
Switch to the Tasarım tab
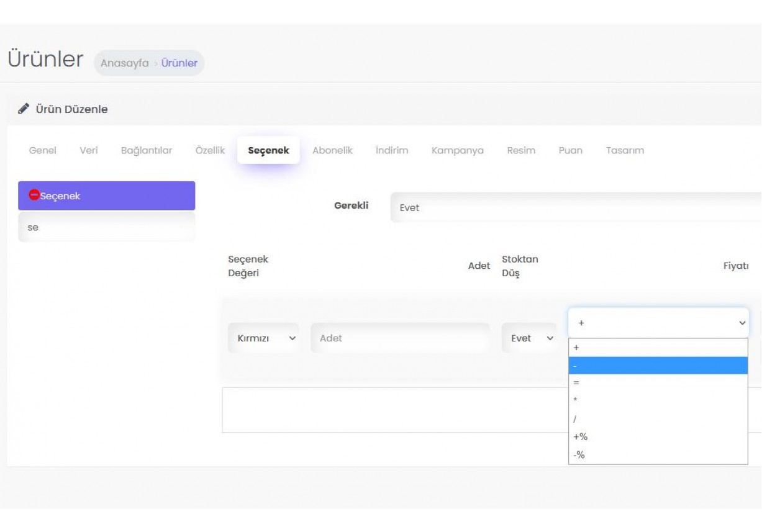pos(625,150)
